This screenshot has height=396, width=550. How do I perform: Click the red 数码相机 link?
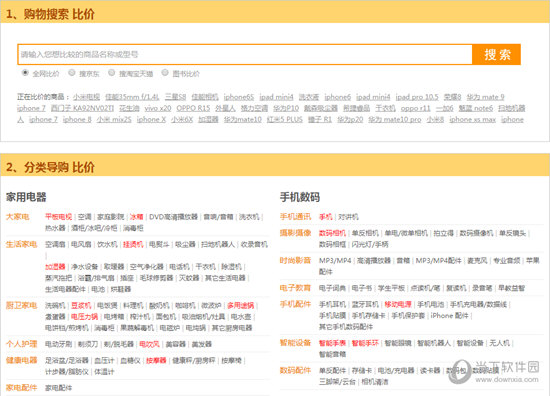[332, 233]
